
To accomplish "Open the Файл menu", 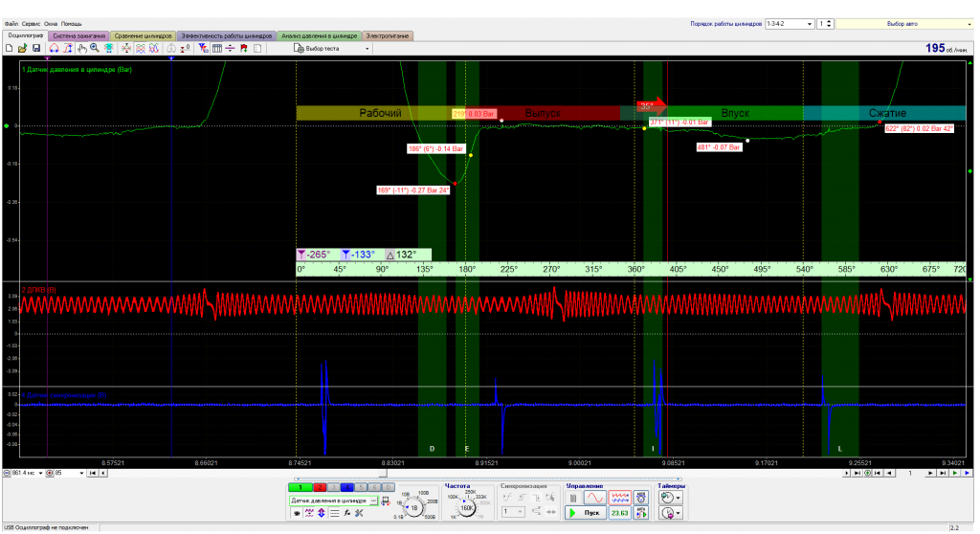I will (11, 24).
